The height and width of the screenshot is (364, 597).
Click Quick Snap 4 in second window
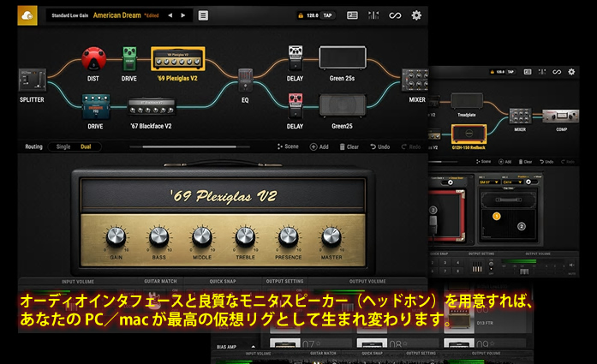[x=457, y=263]
